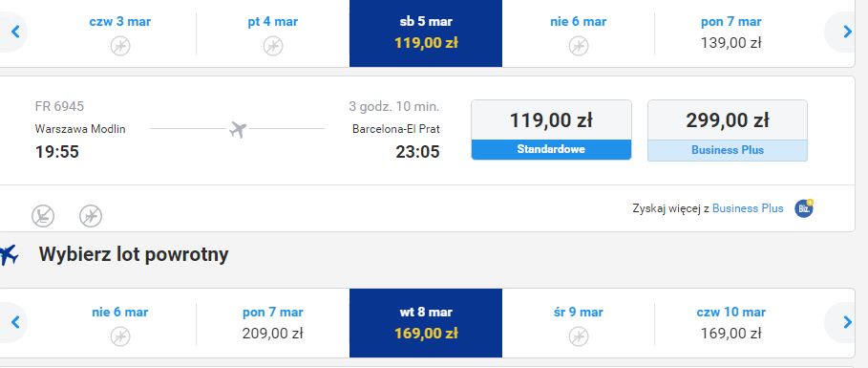Select return date wt 8 mar 169,00 zł
The image size is (868, 368).
(x=426, y=323)
